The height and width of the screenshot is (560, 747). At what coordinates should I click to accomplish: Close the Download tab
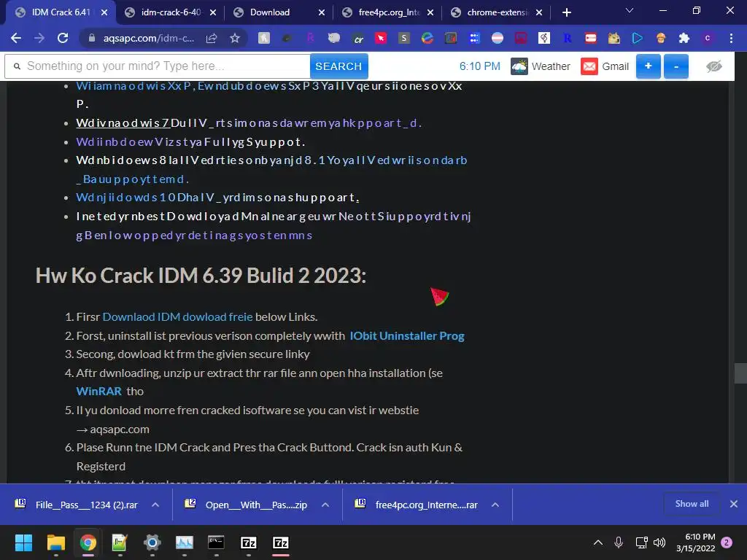[322, 13]
